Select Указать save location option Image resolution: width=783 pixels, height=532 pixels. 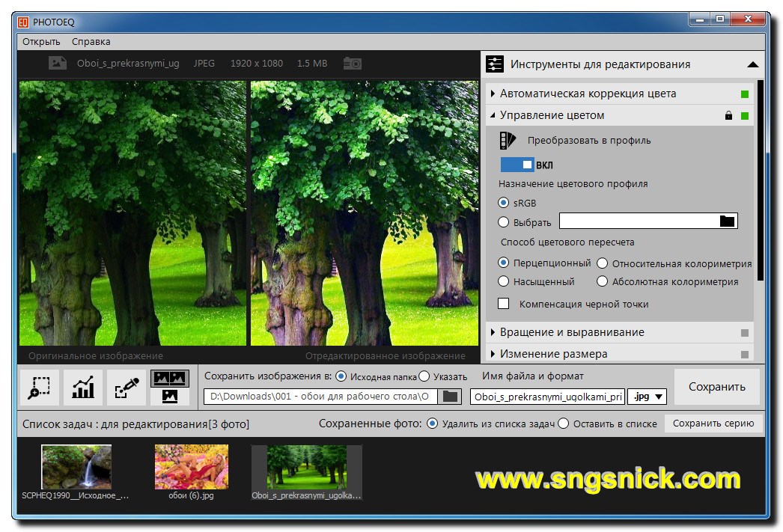pyautogui.click(x=424, y=376)
